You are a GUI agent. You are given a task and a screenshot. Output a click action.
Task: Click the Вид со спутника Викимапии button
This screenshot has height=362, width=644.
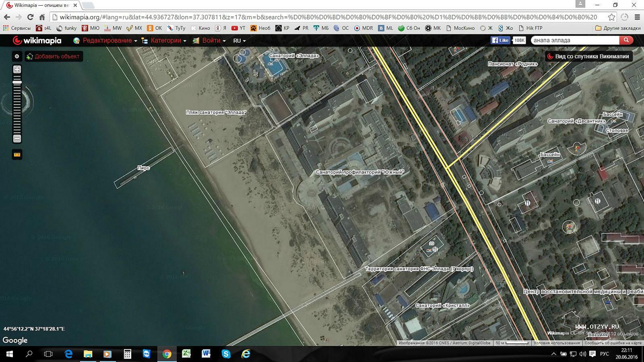(588, 56)
